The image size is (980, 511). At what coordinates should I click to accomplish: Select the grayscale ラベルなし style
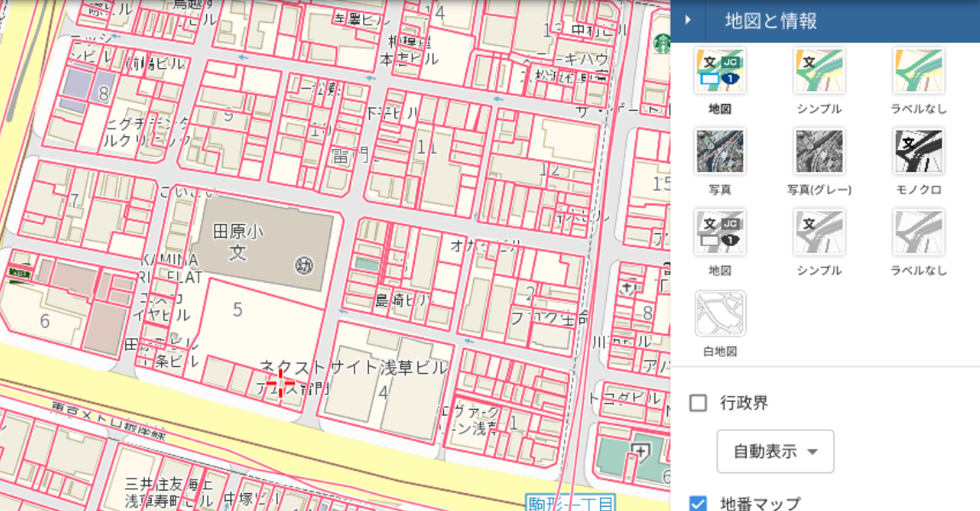pyautogui.click(x=918, y=231)
